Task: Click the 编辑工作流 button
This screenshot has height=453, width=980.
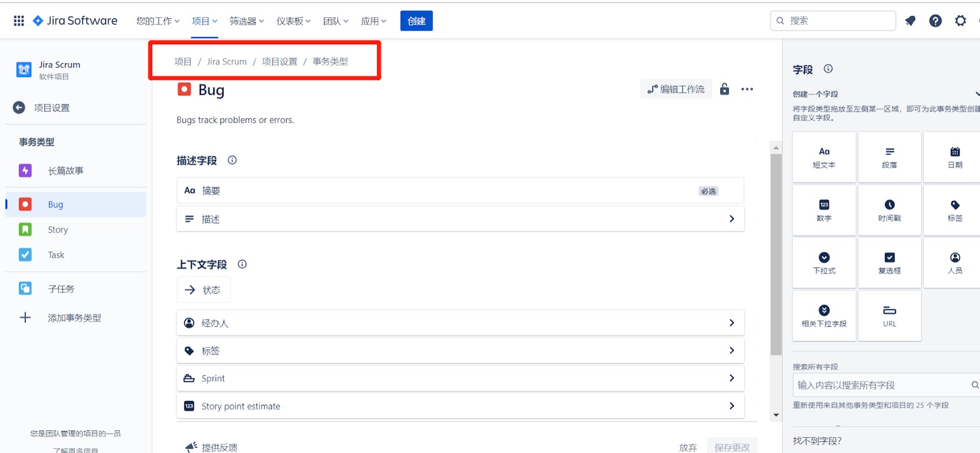Action: coord(676,89)
